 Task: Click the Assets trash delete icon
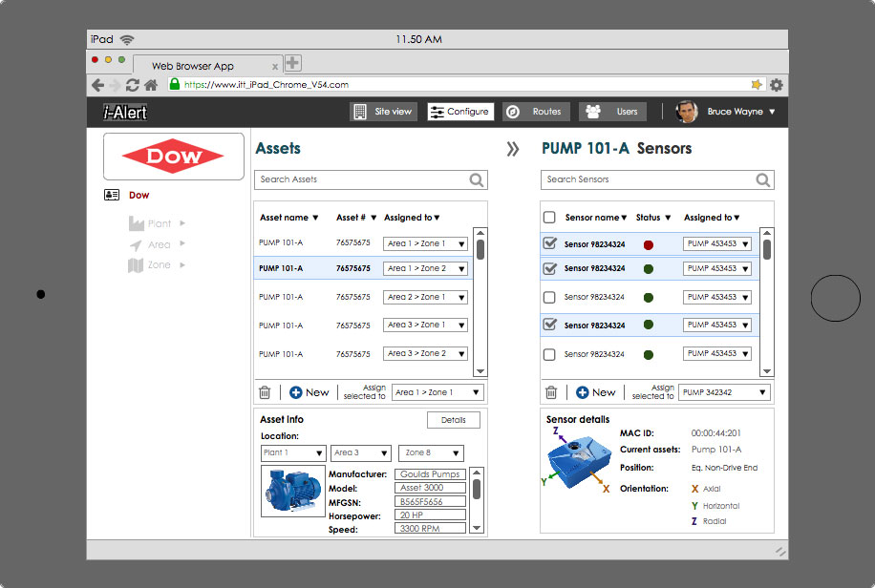click(265, 392)
